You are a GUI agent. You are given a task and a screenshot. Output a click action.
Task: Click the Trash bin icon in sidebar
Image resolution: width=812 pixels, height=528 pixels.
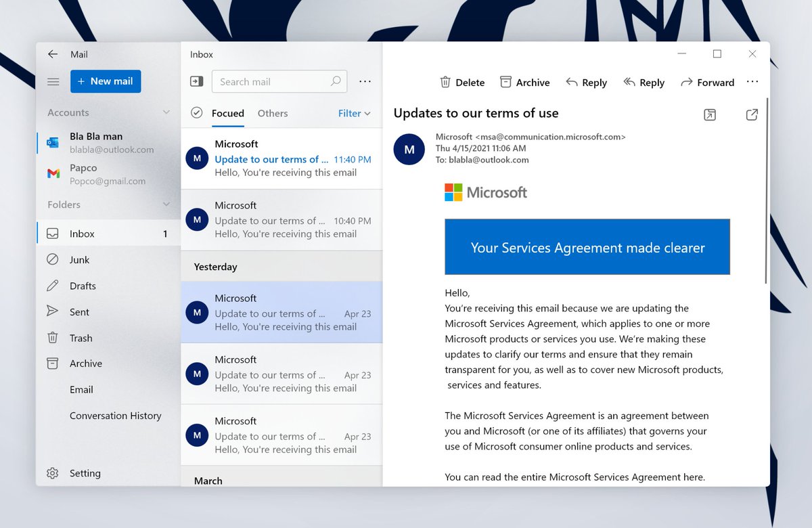[x=53, y=338]
